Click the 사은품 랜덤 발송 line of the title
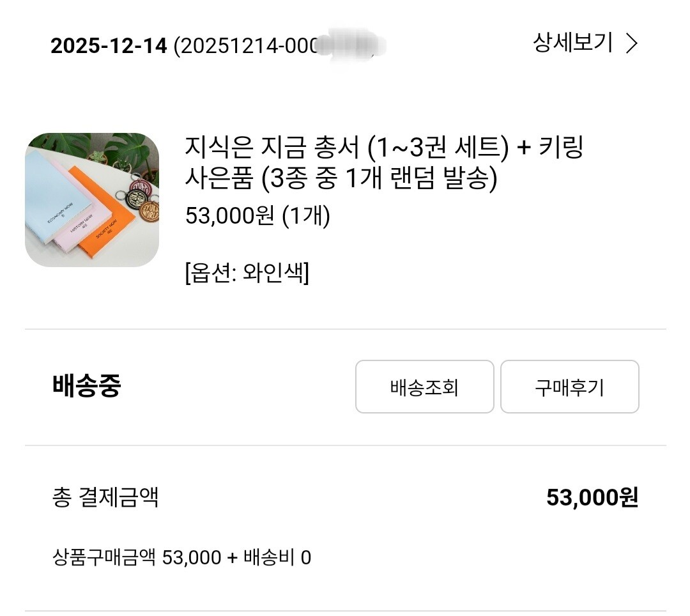The height and width of the screenshot is (616, 690). coord(341,180)
